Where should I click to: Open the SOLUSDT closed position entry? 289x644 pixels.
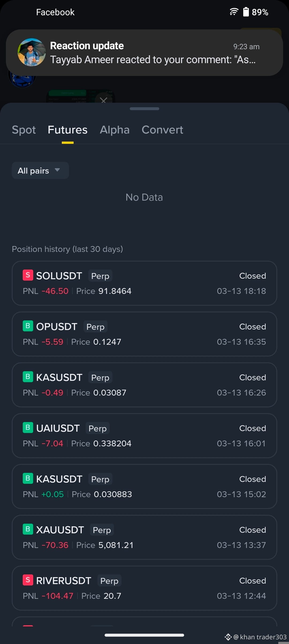click(x=144, y=283)
